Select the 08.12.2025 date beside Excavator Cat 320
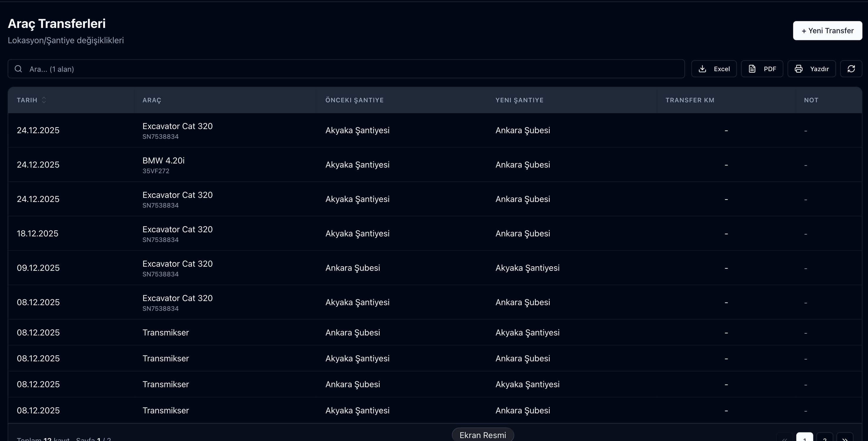Screen dimensions: 868x441 (x=38, y=302)
